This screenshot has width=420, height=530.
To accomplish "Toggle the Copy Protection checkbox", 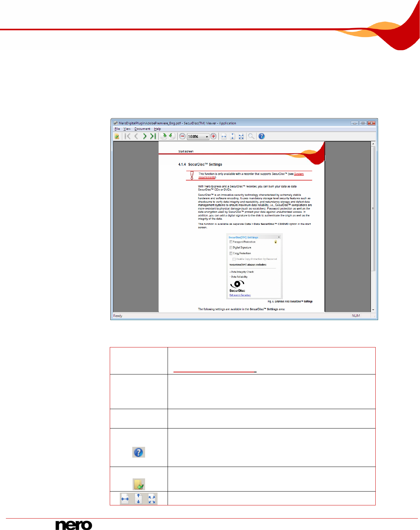I will pos(231,253).
